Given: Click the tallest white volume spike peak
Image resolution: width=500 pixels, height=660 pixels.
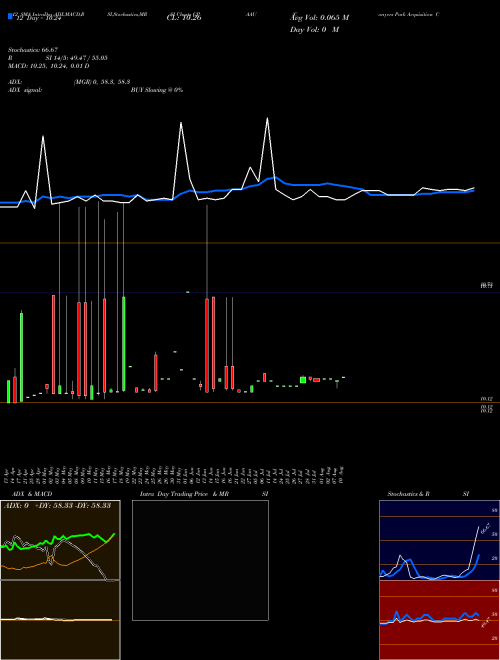Looking at the screenshot, I should [x=267, y=118].
